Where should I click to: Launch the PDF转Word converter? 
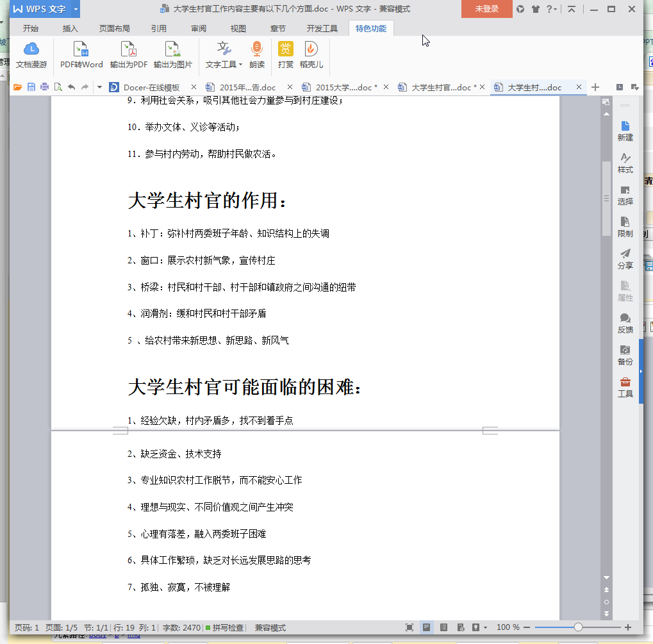[x=81, y=55]
